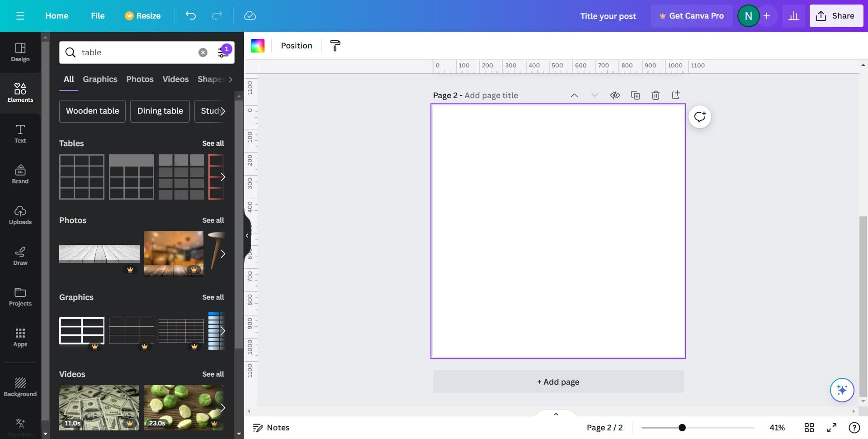Image resolution: width=868 pixels, height=439 pixels.
Task: Select the Draw tool
Action: tap(20, 256)
